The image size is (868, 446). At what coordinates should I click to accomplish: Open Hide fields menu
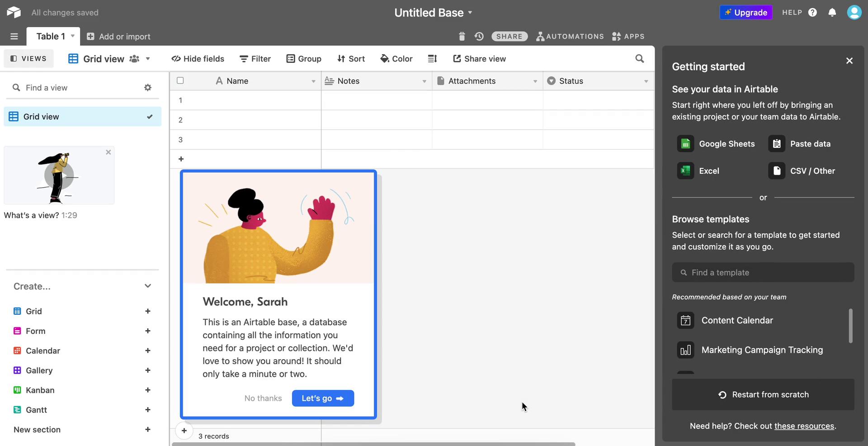(x=198, y=59)
